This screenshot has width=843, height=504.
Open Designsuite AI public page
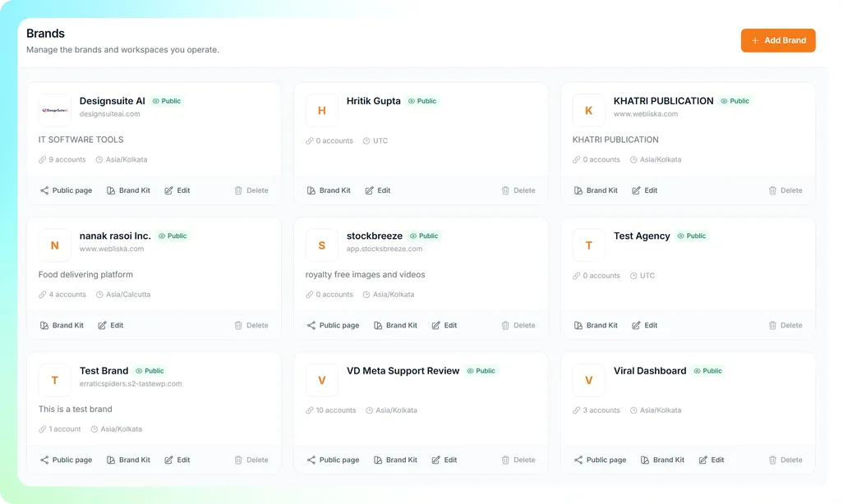point(66,190)
